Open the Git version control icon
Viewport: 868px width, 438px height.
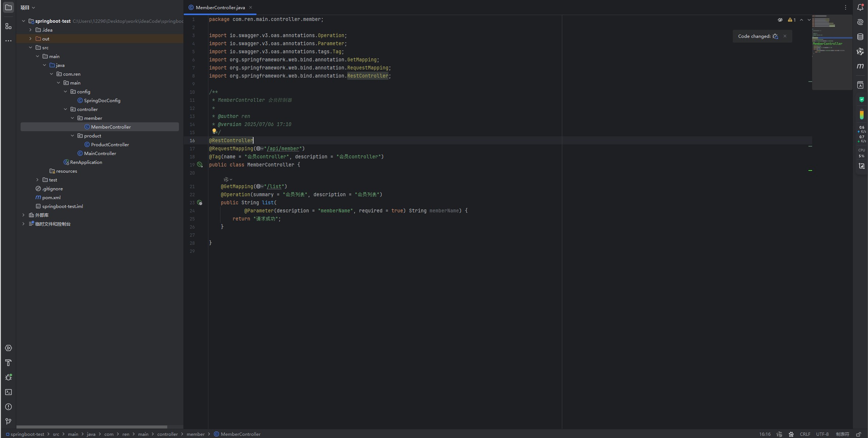[x=8, y=421]
